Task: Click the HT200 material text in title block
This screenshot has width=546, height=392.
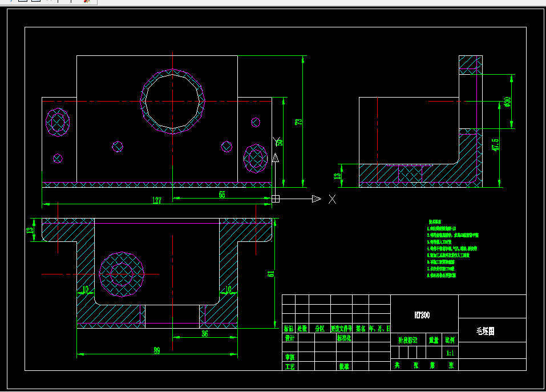Action: [422, 315]
